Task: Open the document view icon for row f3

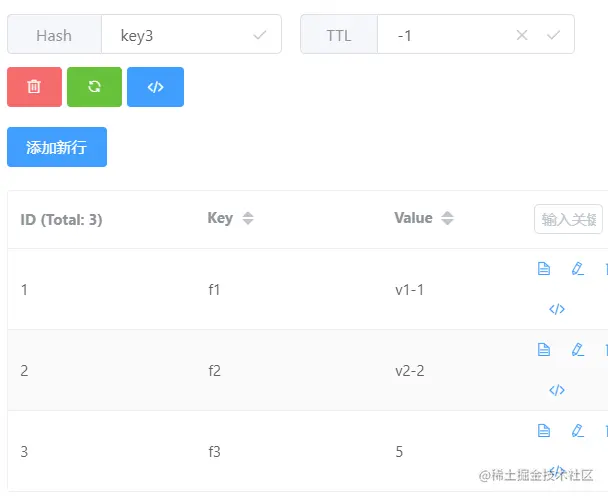Action: pos(544,430)
